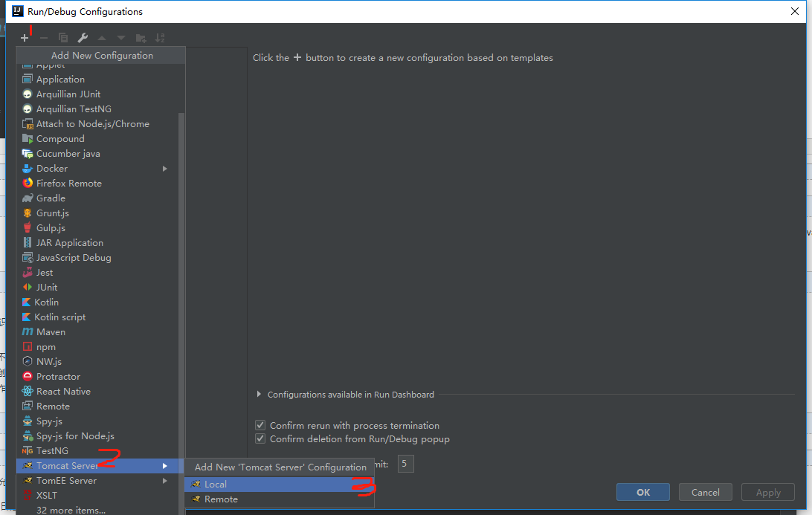The width and height of the screenshot is (812, 515).
Task: Click the Move Down arrow icon
Action: pyautogui.click(x=121, y=38)
